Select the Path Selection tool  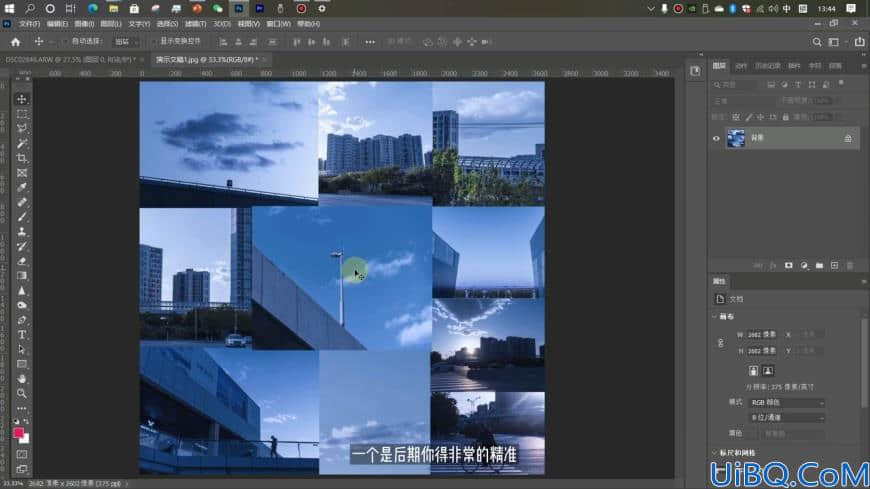(x=22, y=350)
